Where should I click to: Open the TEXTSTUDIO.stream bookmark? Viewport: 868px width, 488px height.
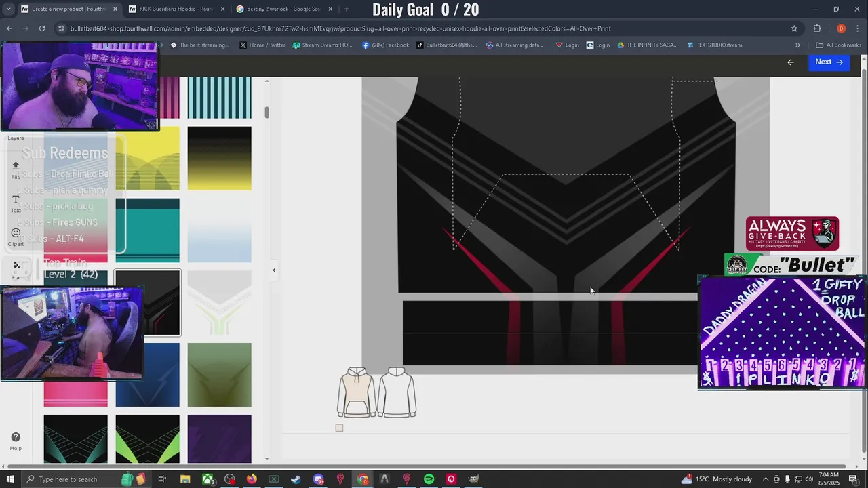coord(714,45)
